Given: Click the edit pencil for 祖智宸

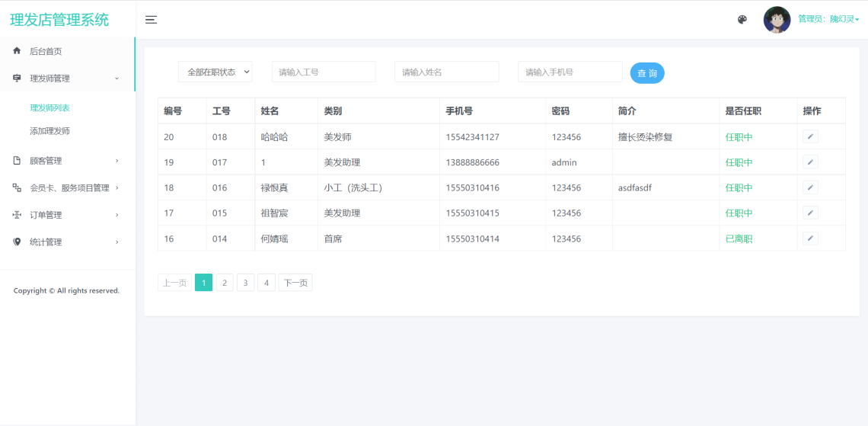Looking at the screenshot, I should [810, 213].
